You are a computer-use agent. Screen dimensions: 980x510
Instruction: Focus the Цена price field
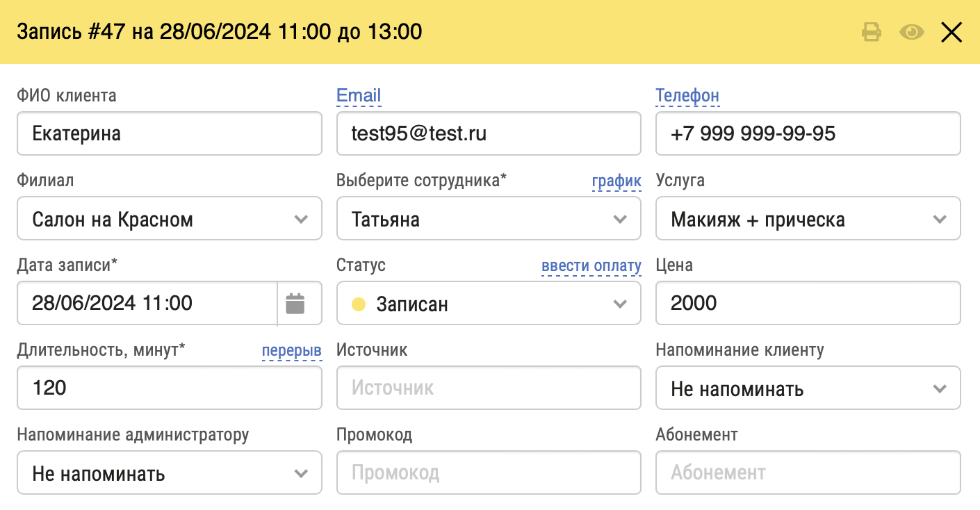[x=808, y=304]
